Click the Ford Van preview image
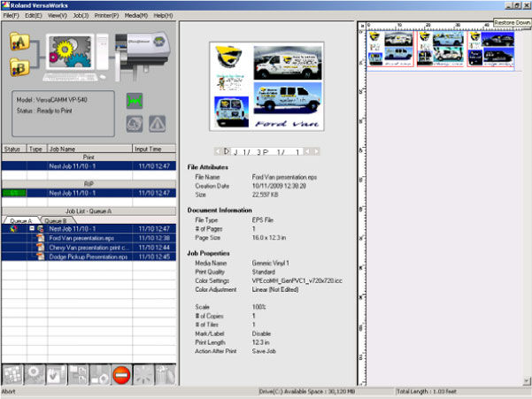The width and height of the screenshot is (532, 399). click(x=266, y=86)
